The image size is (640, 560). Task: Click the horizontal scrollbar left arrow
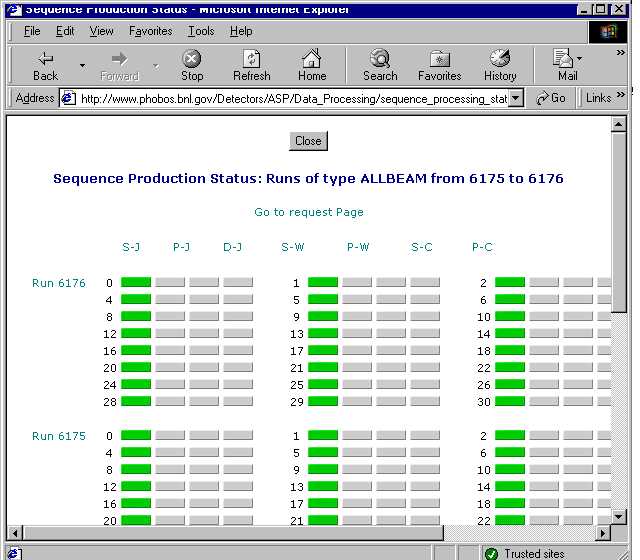coord(15,533)
